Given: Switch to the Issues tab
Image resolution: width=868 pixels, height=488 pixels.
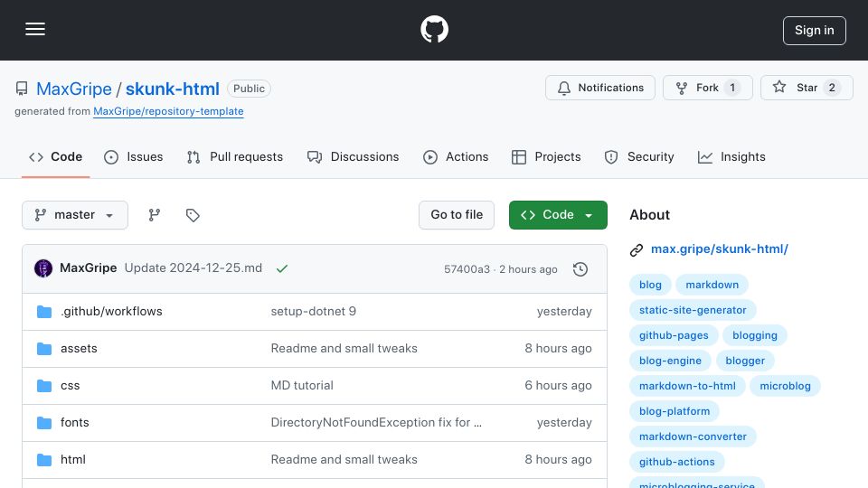Looking at the screenshot, I should pos(134,157).
